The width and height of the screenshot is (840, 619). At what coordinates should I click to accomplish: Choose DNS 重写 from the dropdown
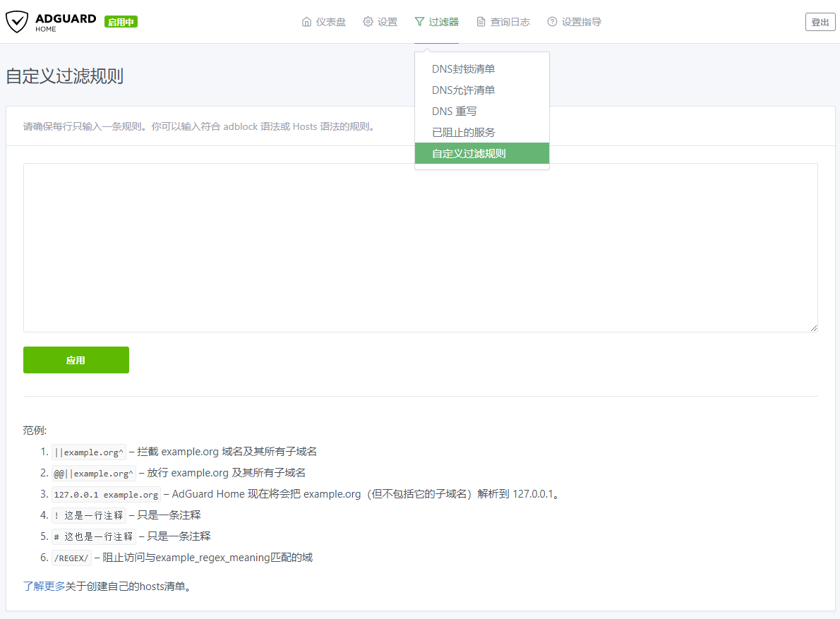pyautogui.click(x=454, y=112)
